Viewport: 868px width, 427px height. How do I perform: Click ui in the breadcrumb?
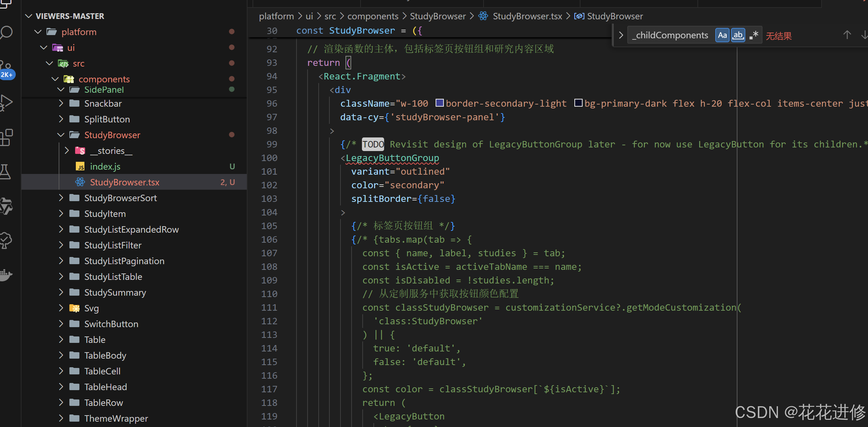(x=309, y=16)
